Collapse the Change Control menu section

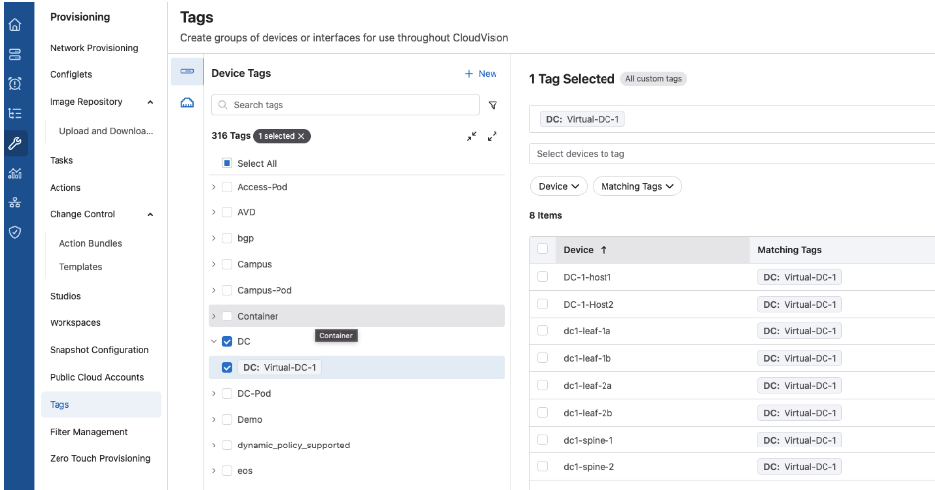[150, 215]
